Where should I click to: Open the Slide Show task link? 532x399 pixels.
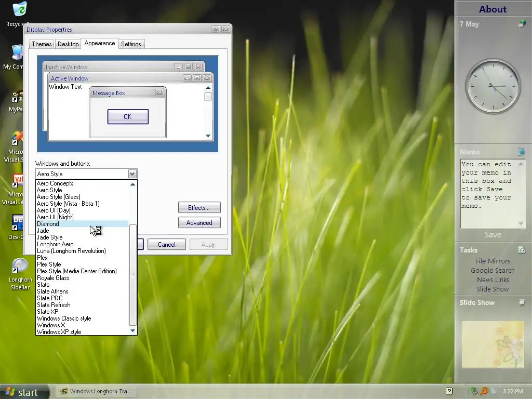(x=493, y=289)
